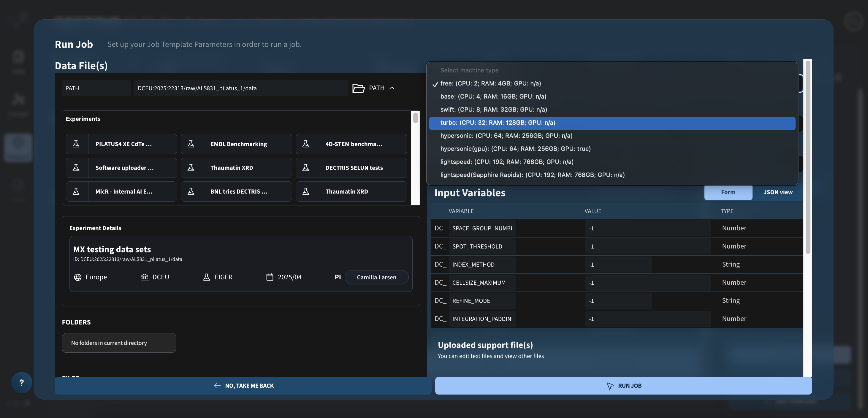Viewport: 868px width, 418px height.
Task: Select hypersonic (CPU: 64; GPU: n/a) option
Action: tap(612, 135)
